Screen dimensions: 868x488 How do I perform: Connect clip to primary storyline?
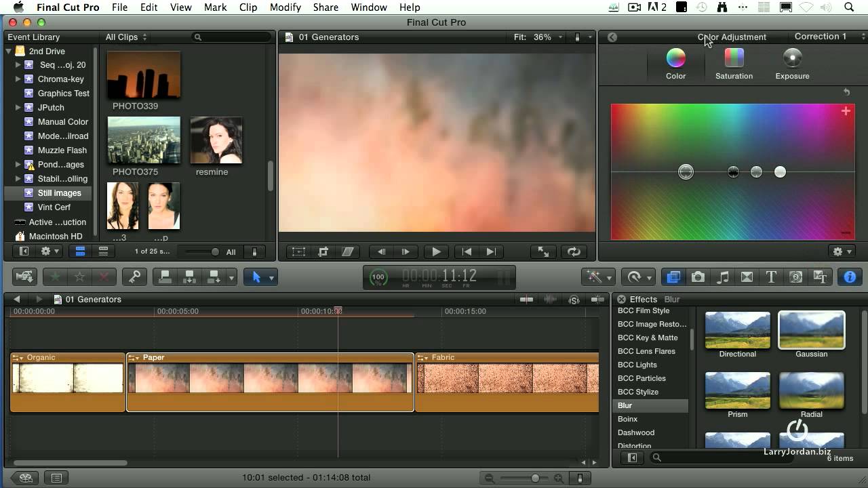(163, 277)
